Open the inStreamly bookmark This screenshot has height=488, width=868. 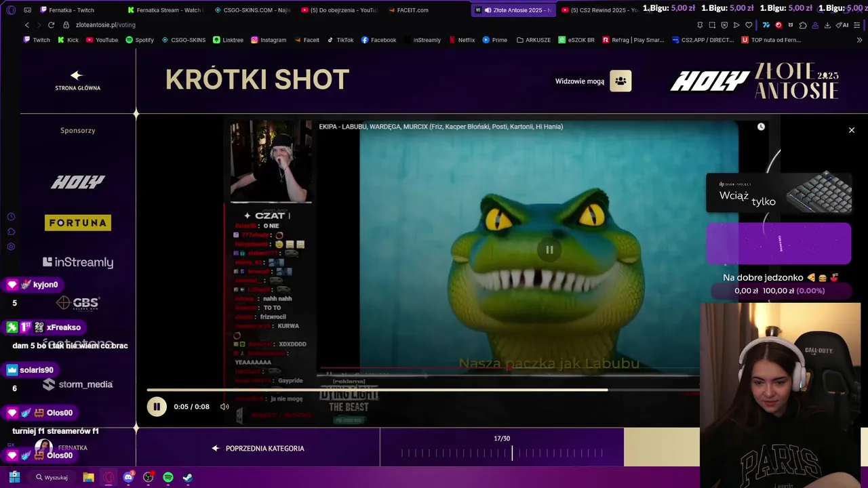point(422,40)
